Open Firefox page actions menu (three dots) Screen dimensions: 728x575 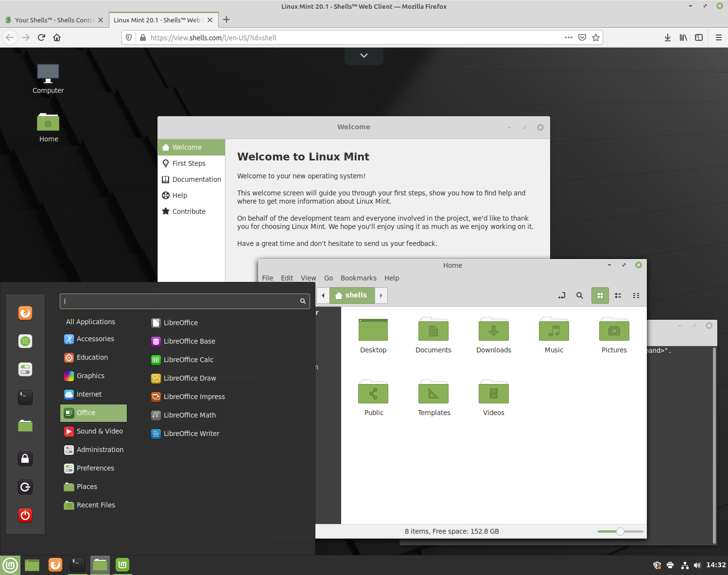[568, 37]
